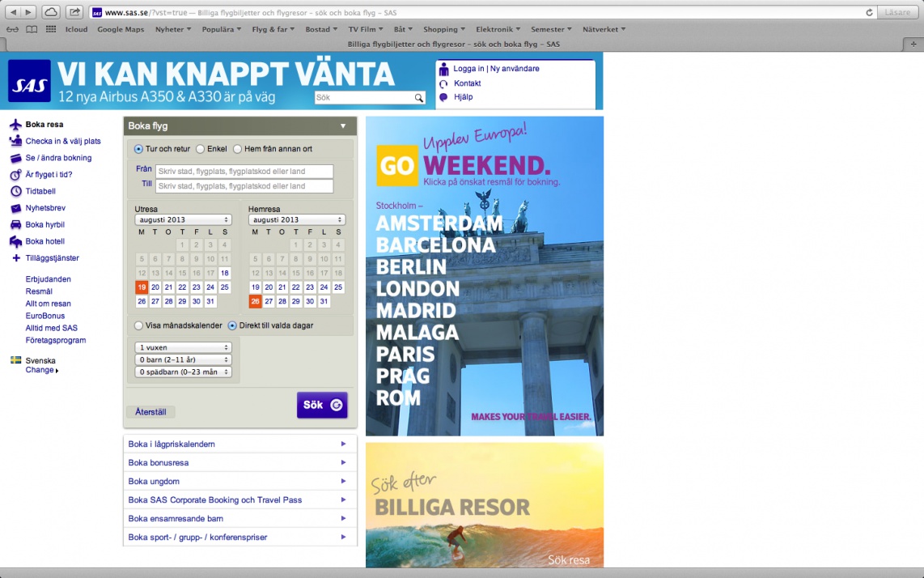Click the Till destination input field

click(x=244, y=186)
